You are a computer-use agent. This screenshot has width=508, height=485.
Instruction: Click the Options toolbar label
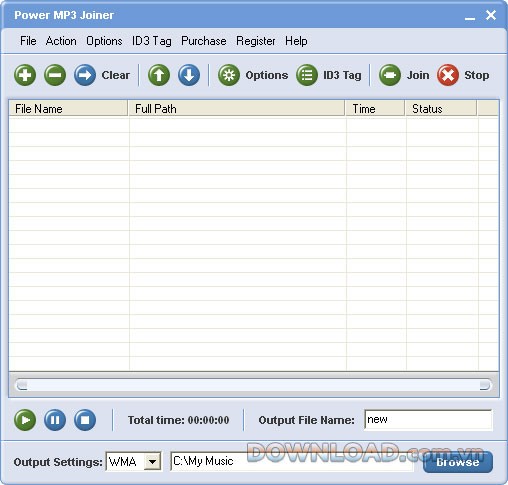pyautogui.click(x=267, y=75)
